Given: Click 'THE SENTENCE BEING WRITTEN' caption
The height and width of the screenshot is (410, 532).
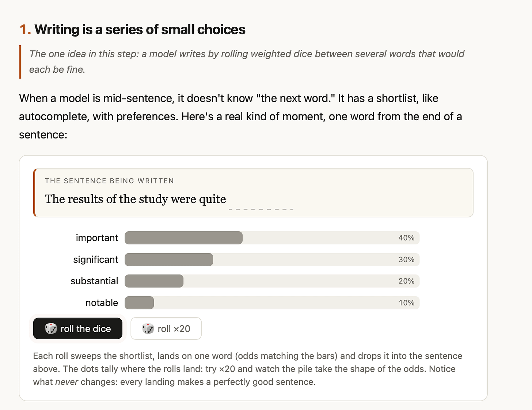Looking at the screenshot, I should click(x=109, y=181).
